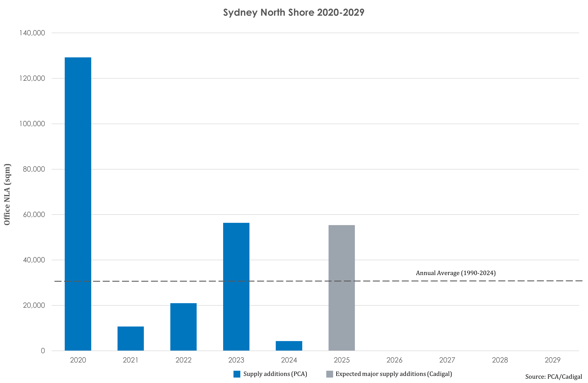
Task: Click the 2026 x-axis label
Action: 394,360
